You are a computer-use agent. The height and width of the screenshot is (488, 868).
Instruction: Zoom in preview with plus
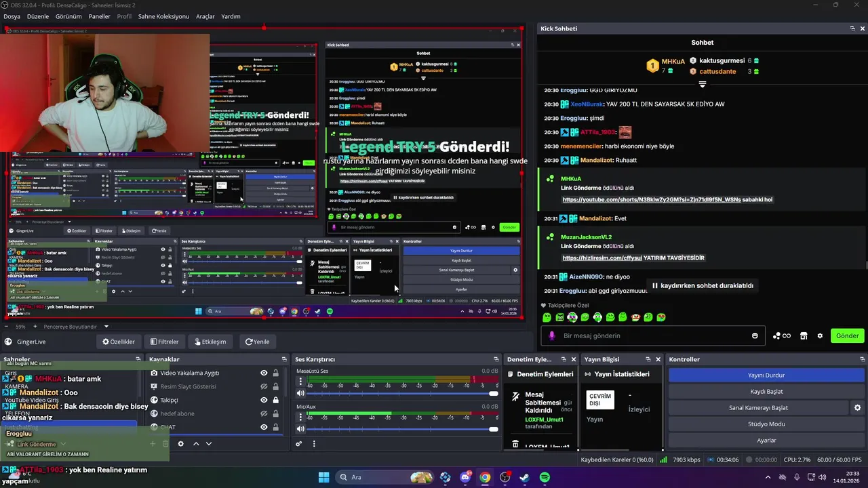[x=36, y=327]
